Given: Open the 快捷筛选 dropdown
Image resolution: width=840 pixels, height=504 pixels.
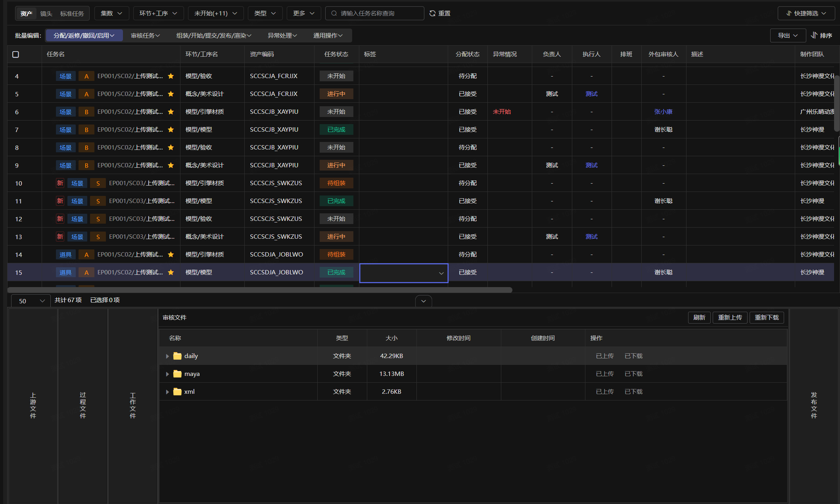Looking at the screenshot, I should point(806,13).
